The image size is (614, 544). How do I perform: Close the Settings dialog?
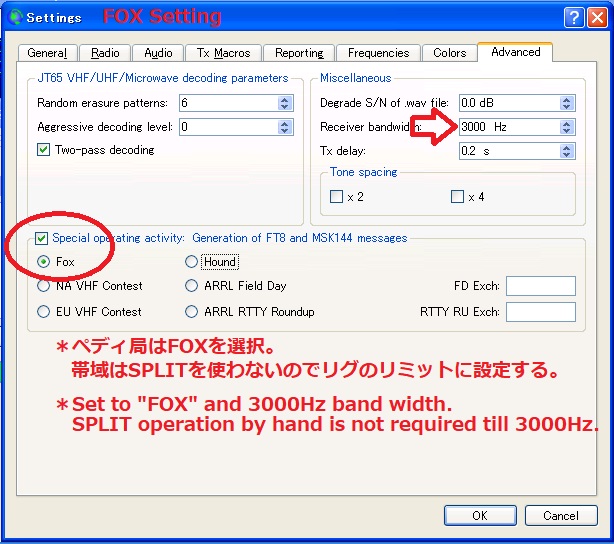click(x=597, y=17)
